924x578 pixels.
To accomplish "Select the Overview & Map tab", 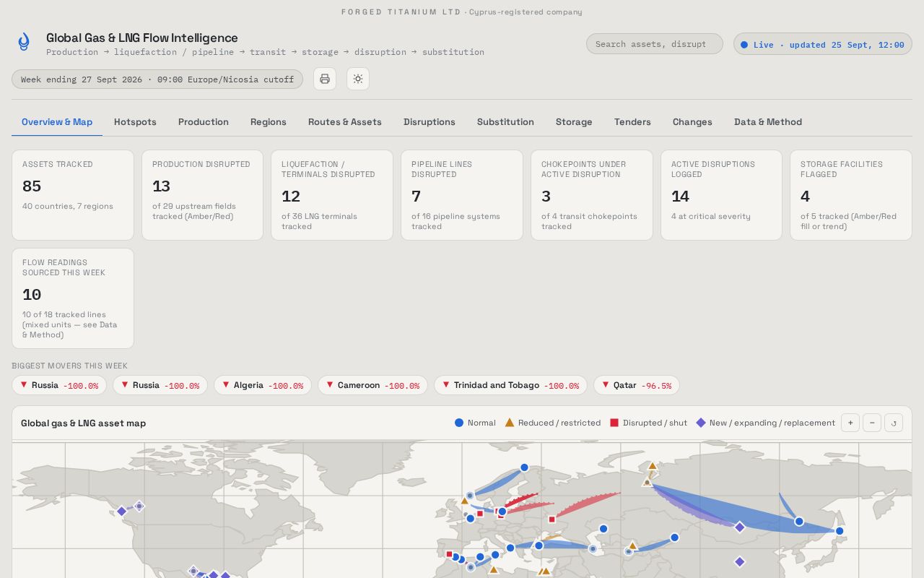I will (x=57, y=122).
